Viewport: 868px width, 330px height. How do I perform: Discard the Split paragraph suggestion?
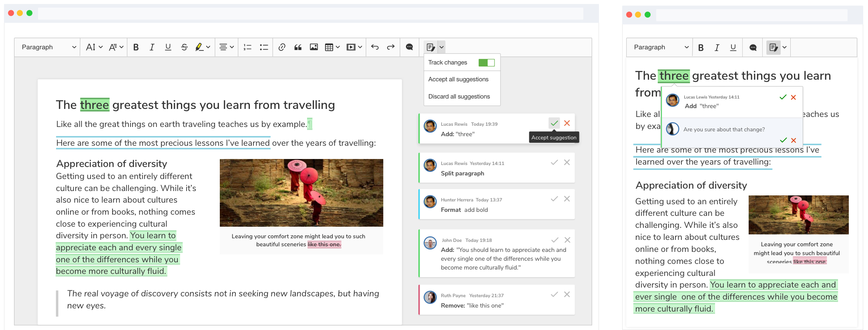(567, 162)
